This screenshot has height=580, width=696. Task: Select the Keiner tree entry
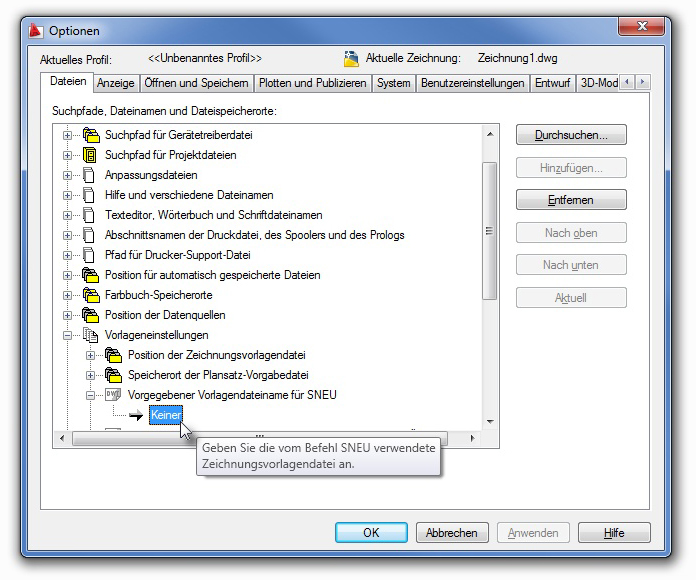tap(165, 414)
